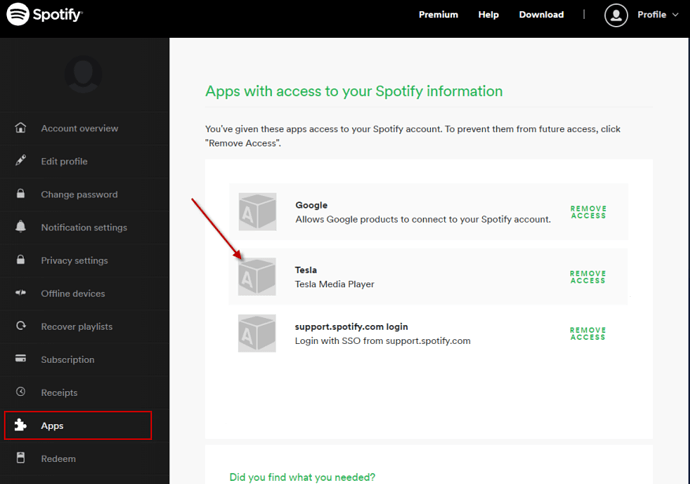
Task: Click 'Apps with access to your Spotify information' heading
Action: 354,91
